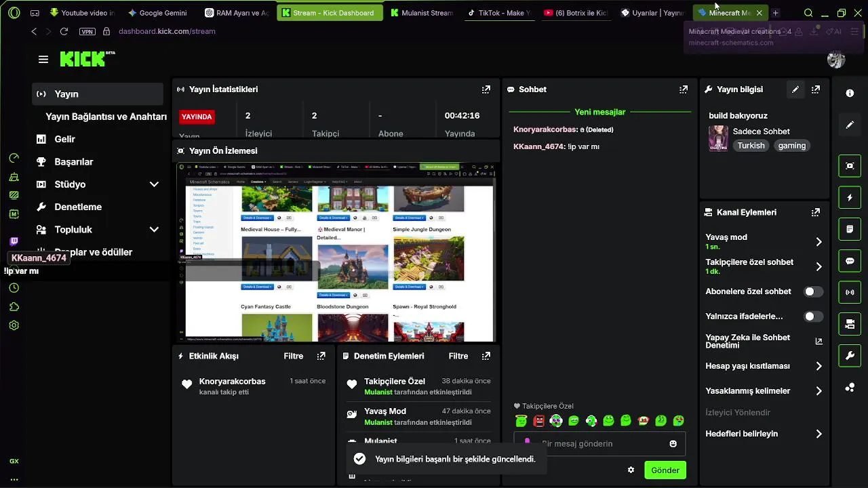Click the address bar URL
Image resolution: width=868 pixels, height=488 pixels.
167,31
